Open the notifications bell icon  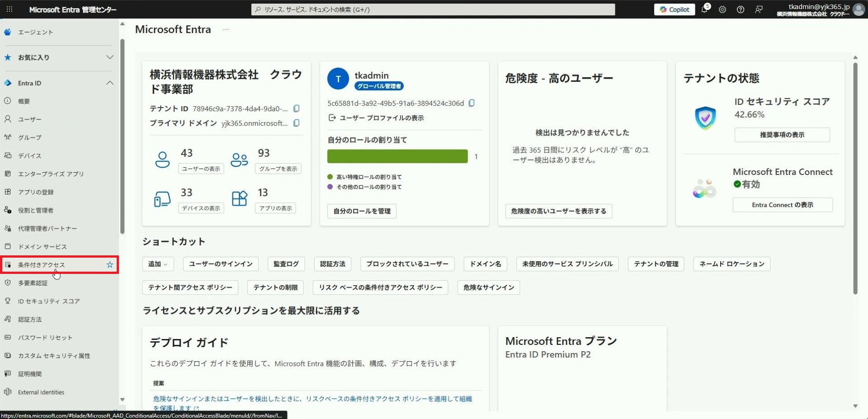point(704,9)
